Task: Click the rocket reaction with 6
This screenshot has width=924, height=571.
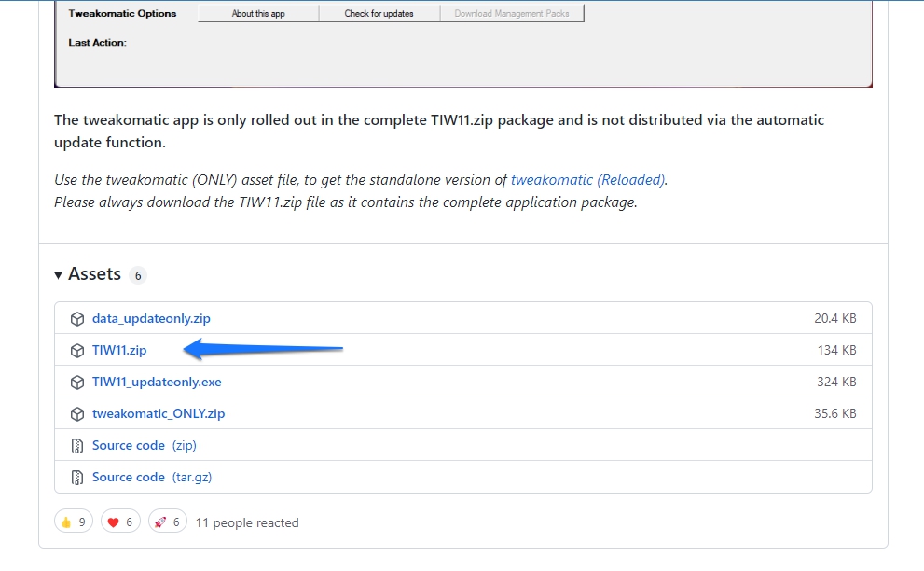Action: tap(167, 522)
